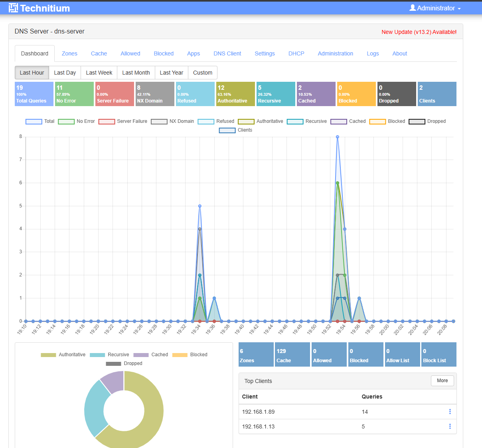Switch to the DHCP tab
The height and width of the screenshot is (448, 482).
296,53
